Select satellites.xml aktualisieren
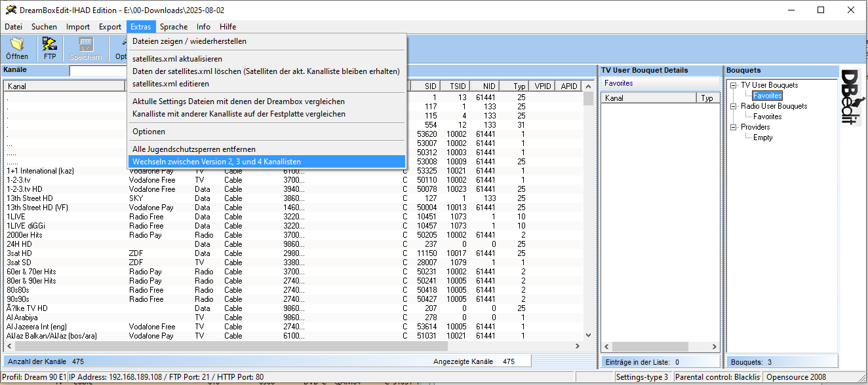The width and height of the screenshot is (868, 385). 267,59
